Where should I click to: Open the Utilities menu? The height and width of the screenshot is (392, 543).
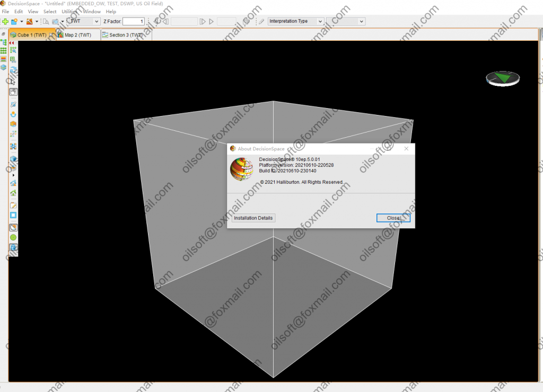click(x=69, y=12)
